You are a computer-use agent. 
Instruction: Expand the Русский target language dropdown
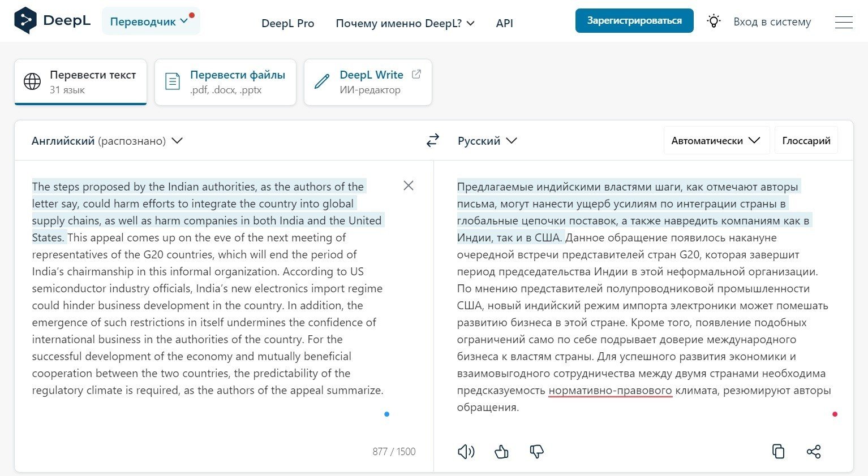487,141
